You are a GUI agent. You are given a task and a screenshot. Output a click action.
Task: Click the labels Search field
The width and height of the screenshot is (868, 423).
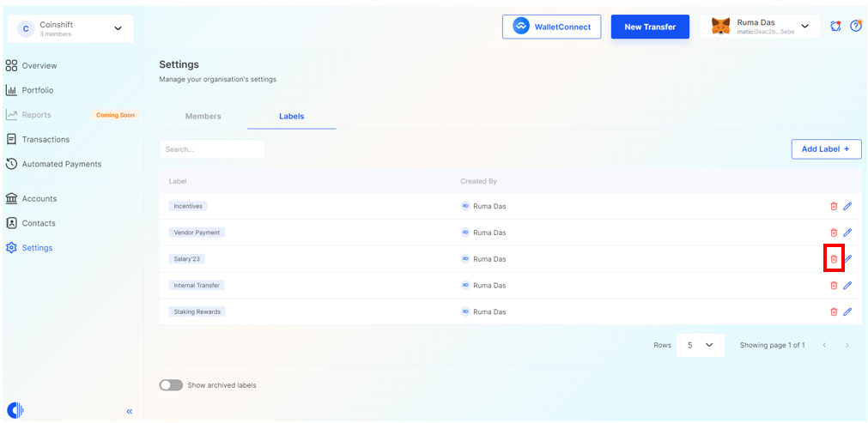(212, 149)
